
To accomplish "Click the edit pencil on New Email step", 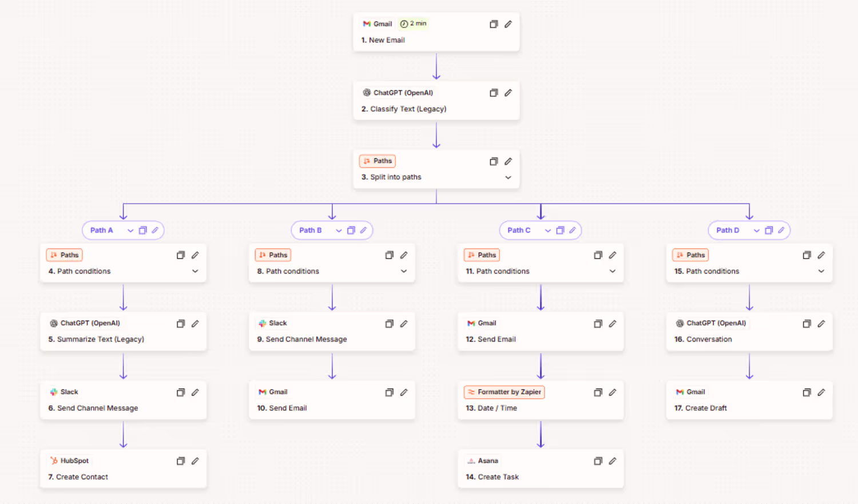I will click(508, 24).
